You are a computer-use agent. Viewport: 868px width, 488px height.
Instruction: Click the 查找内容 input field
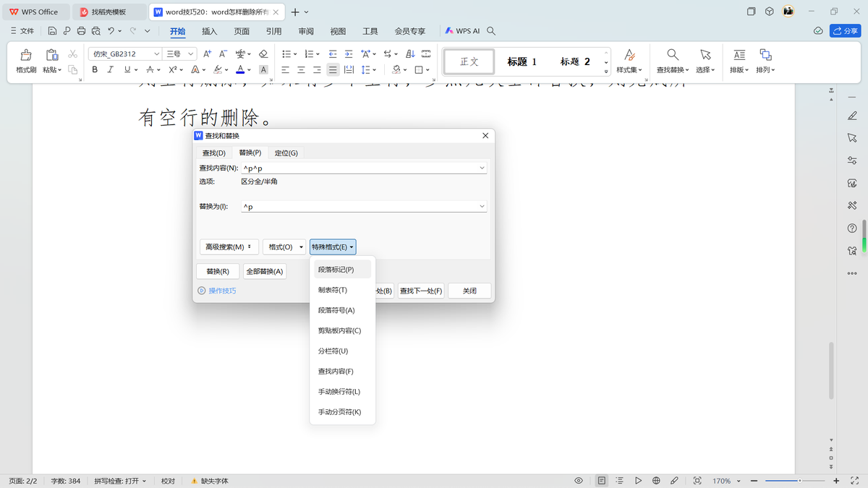tap(364, 168)
